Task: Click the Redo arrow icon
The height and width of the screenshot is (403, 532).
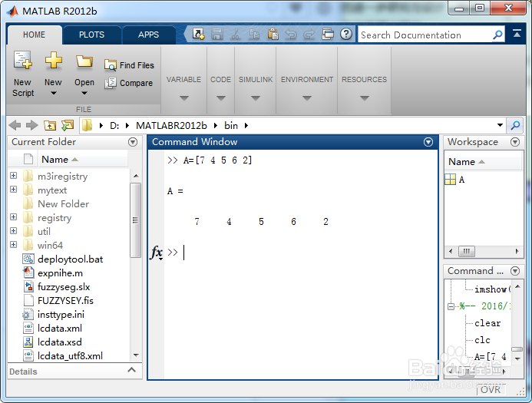Action: (x=309, y=34)
